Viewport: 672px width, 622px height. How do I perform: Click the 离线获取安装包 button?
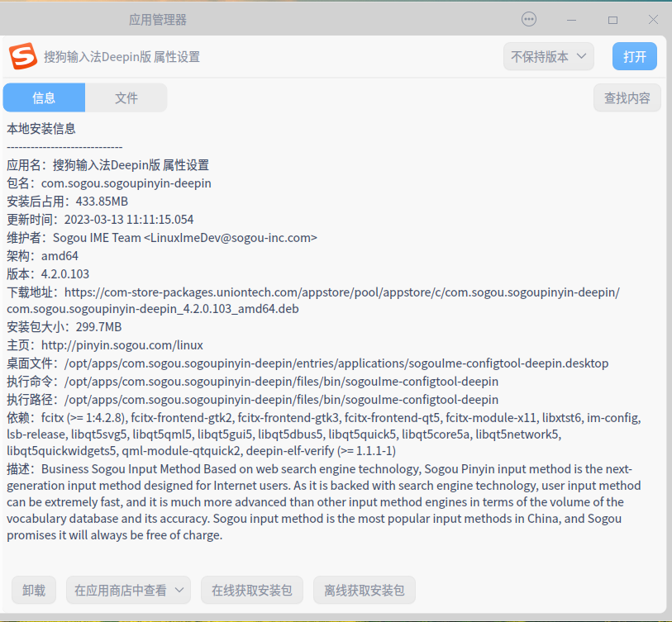[365, 591]
